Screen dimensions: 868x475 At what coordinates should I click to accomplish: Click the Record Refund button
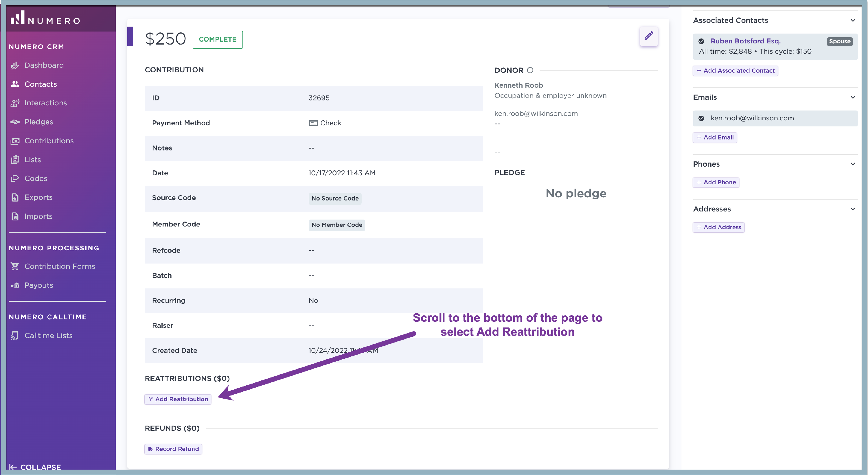(174, 449)
